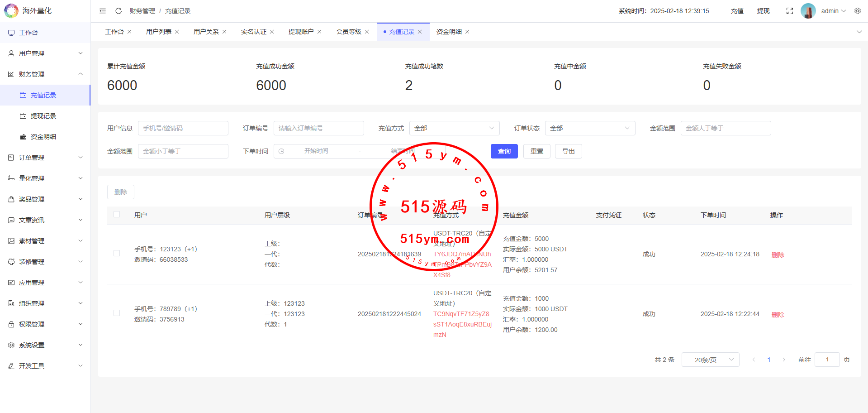Image resolution: width=868 pixels, height=413 pixels.
Task: Open 提现记录 in the sidebar
Action: coord(43,116)
